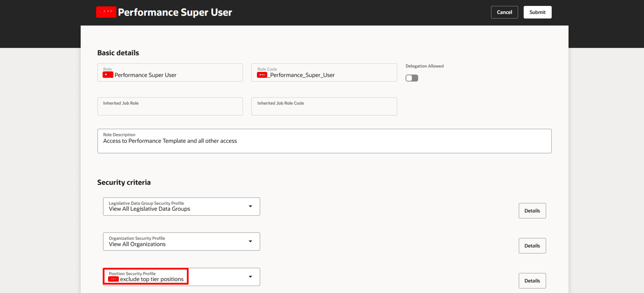This screenshot has height=293, width=644.
Task: Click the Inherited Job Role Code field
Action: point(324,106)
